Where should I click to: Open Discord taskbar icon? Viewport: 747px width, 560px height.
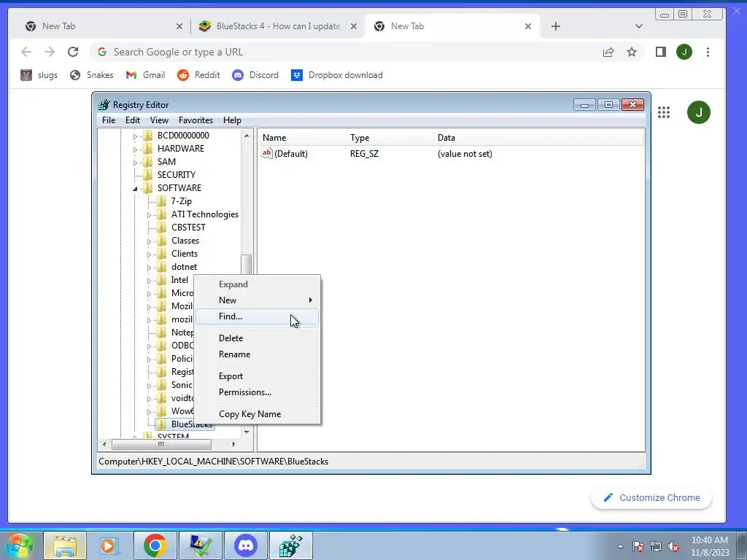pos(246,545)
